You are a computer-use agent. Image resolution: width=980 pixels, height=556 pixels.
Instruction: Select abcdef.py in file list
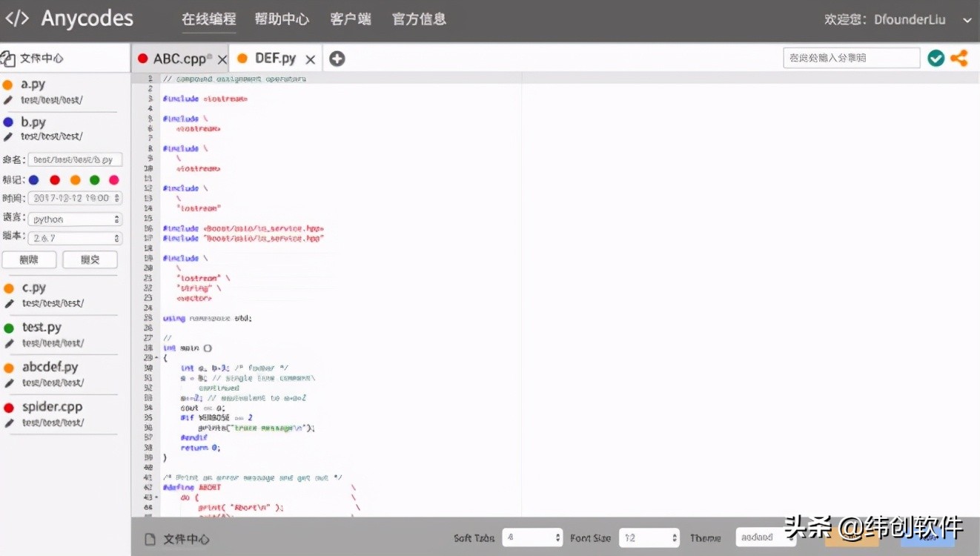(x=50, y=367)
